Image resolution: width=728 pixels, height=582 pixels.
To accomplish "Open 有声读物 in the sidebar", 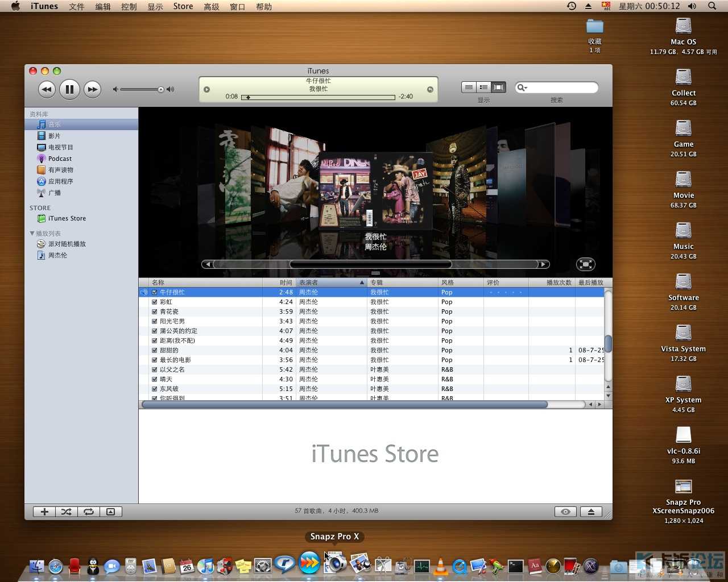I will pyautogui.click(x=81, y=170).
